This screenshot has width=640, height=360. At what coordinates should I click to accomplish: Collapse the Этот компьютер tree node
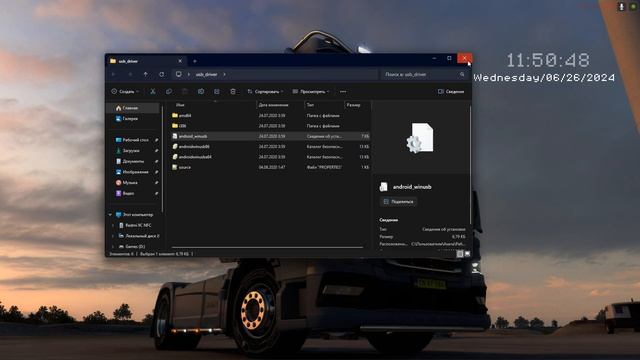[110, 214]
